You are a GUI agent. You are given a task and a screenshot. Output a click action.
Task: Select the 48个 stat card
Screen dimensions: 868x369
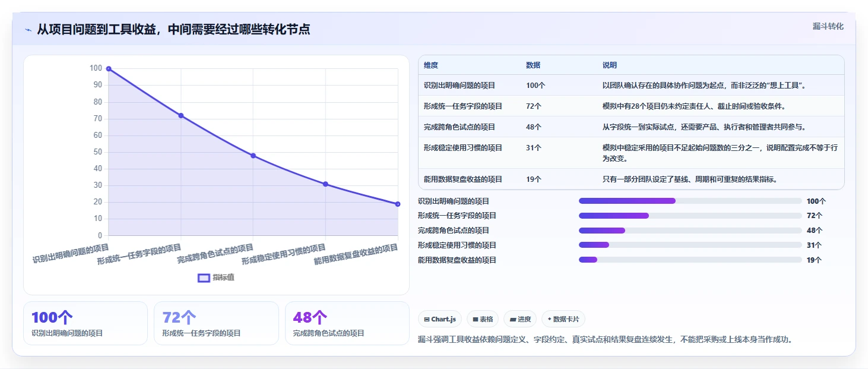click(347, 323)
